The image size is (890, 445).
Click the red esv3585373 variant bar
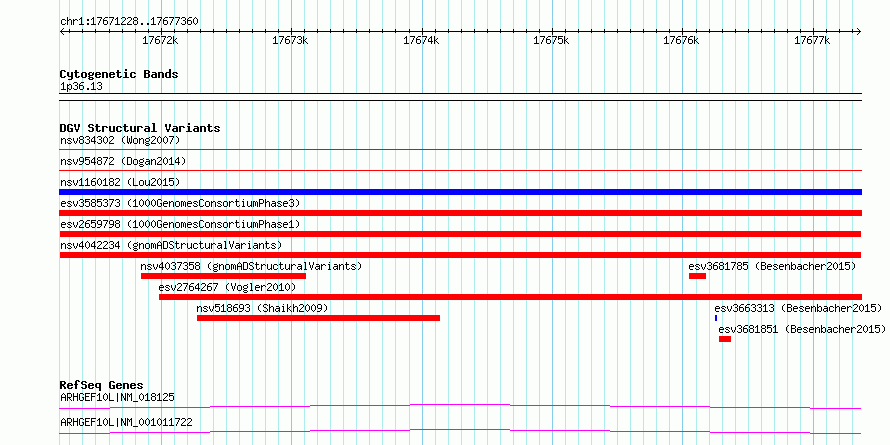[x=460, y=213]
